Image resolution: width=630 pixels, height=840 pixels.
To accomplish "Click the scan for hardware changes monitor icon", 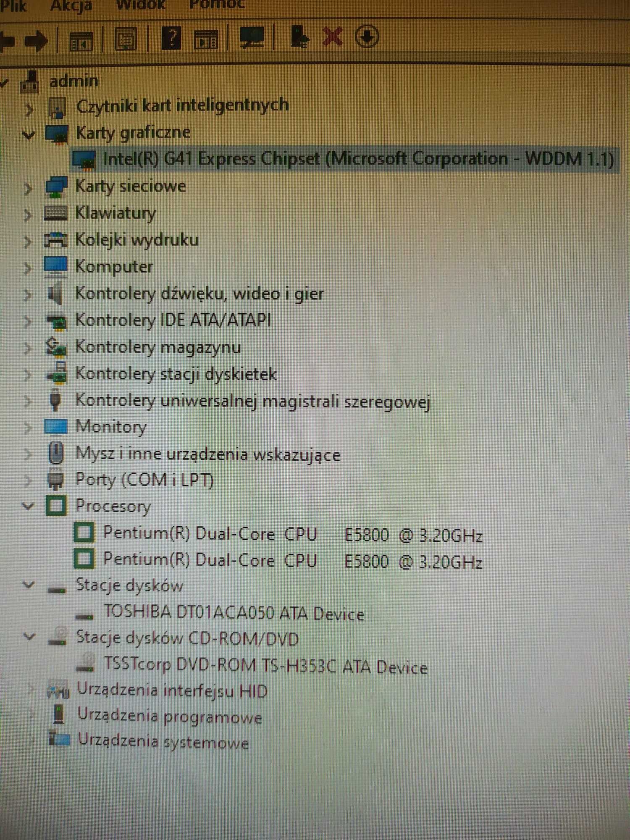I will pos(252,37).
